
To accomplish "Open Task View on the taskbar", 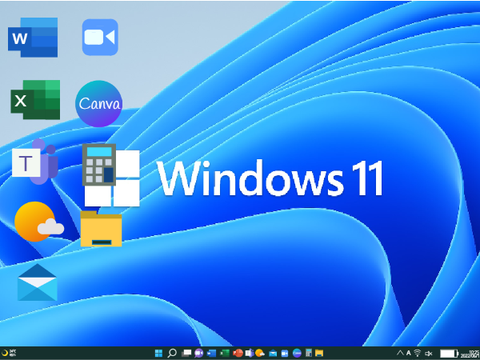I will 186,353.
